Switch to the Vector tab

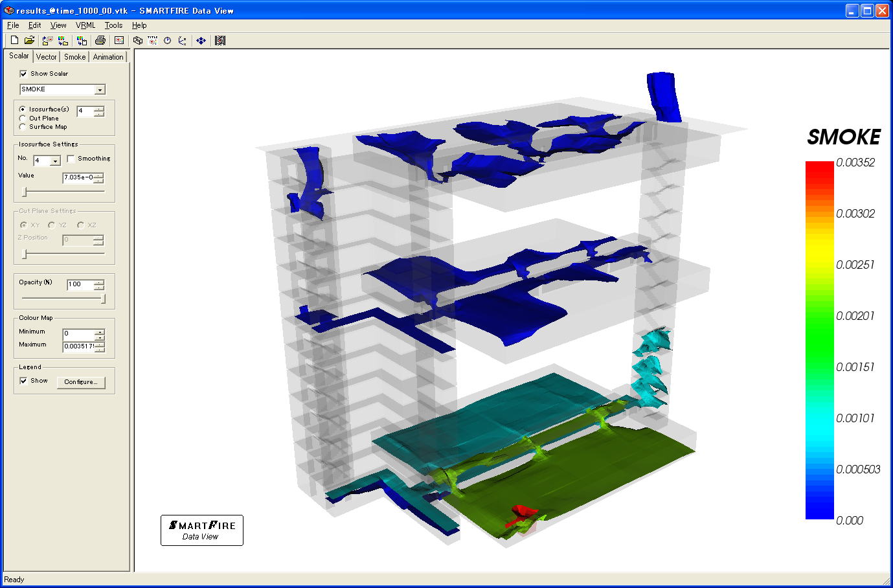[x=46, y=57]
